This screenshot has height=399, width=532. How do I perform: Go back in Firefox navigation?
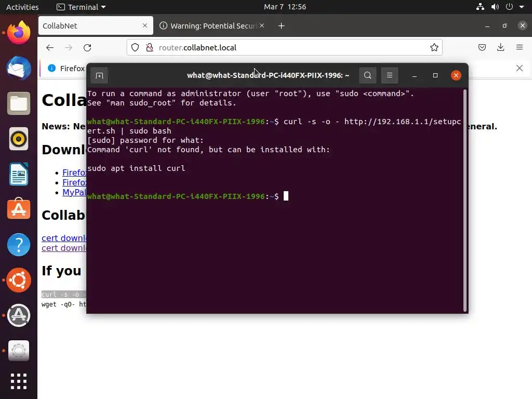[x=50, y=47]
